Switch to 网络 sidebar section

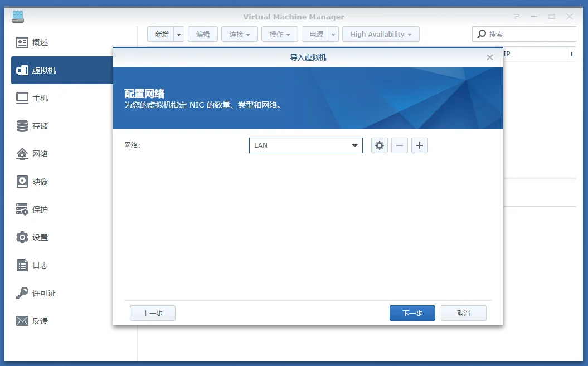pyautogui.click(x=62, y=154)
